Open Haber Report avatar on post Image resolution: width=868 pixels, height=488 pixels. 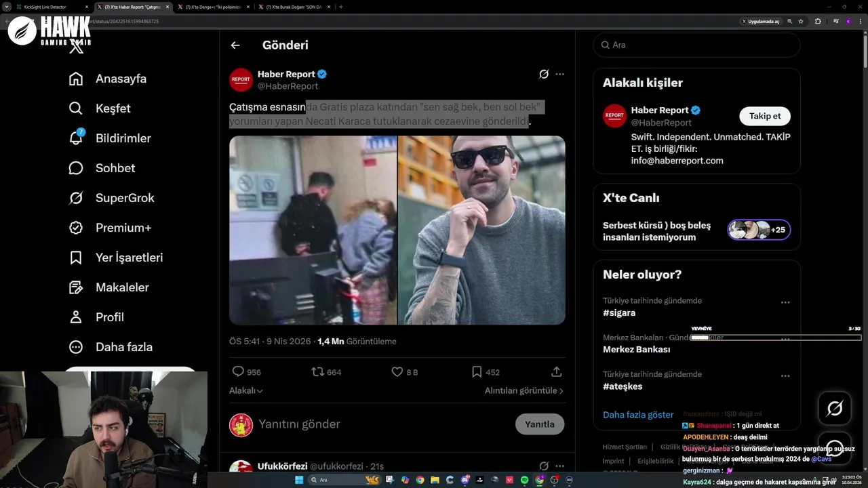[241, 79]
